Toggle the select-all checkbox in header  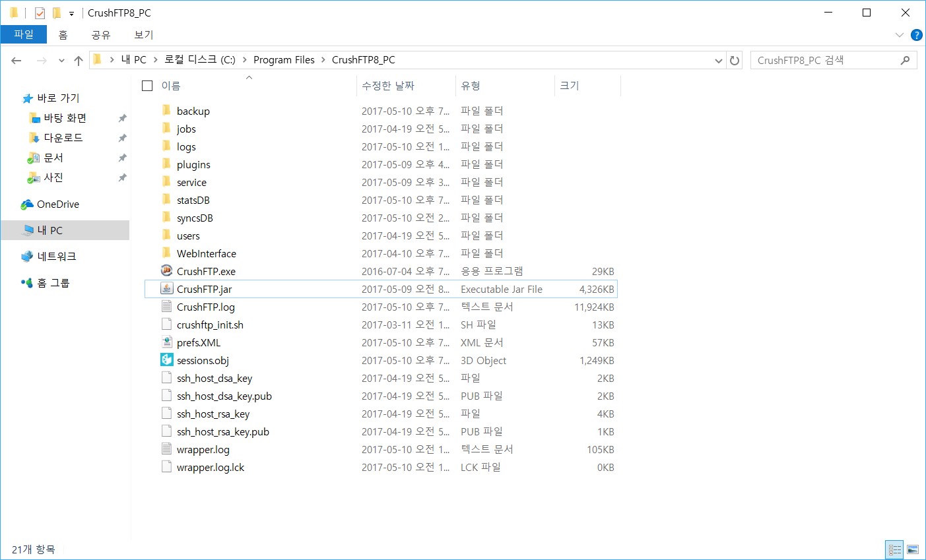click(147, 86)
